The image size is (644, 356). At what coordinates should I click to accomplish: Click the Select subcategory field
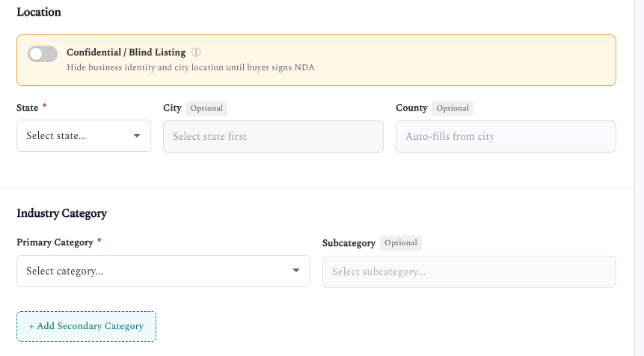(469, 271)
